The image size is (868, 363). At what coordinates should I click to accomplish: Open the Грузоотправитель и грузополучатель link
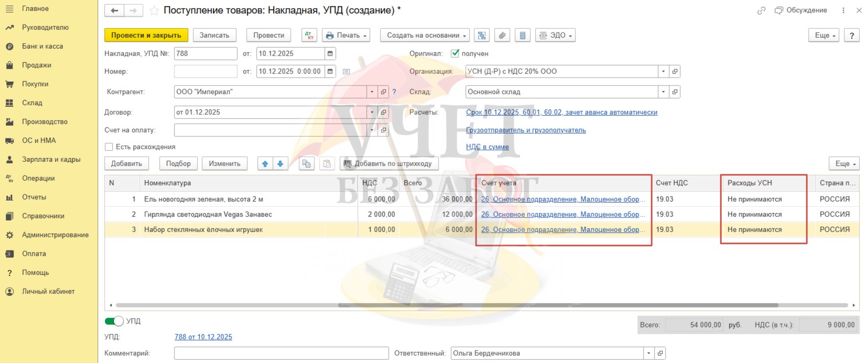(x=526, y=130)
